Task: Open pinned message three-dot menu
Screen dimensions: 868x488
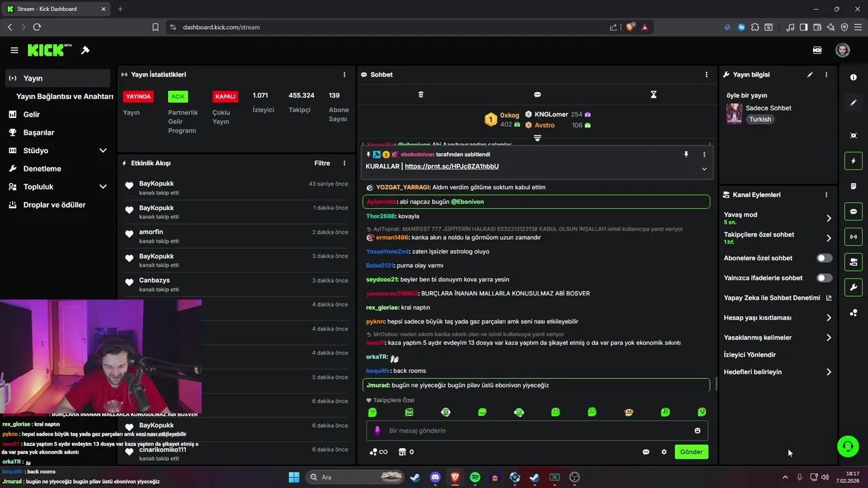Action: (704, 155)
